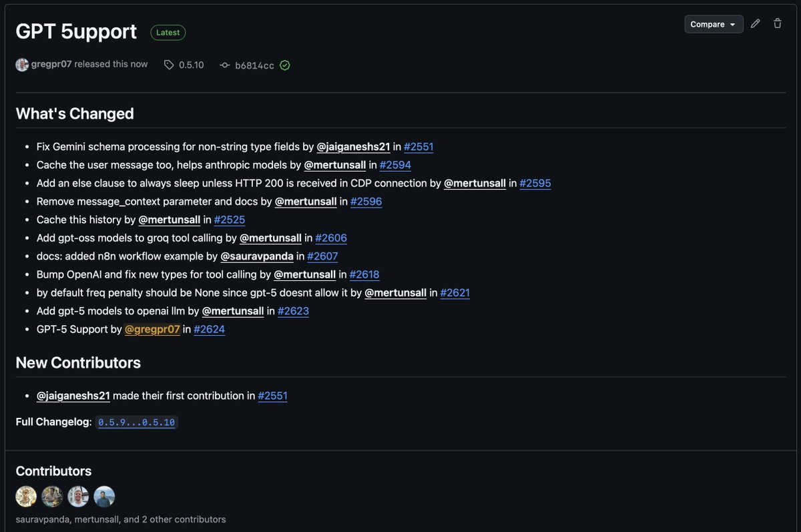Open @mertunsall mention in gpt-oss groq line
Screen dimensions: 801x532
[271, 238]
